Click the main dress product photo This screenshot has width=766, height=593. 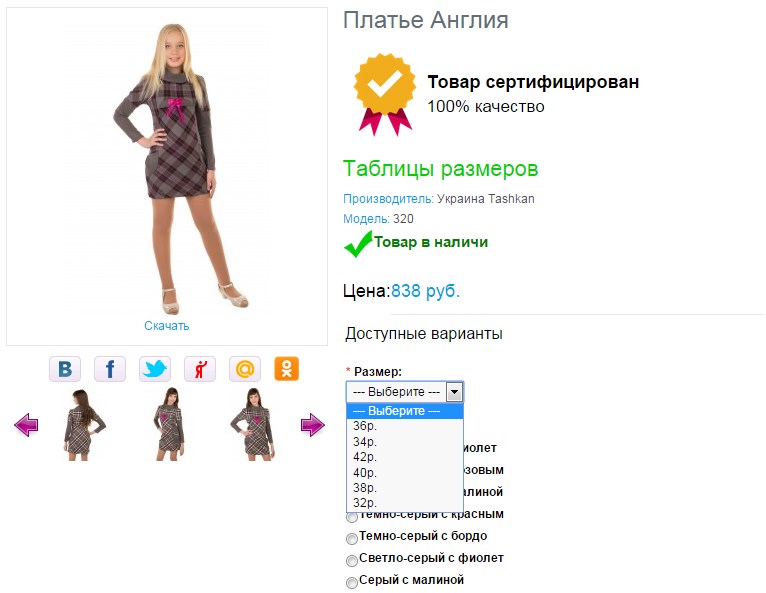click(x=167, y=168)
